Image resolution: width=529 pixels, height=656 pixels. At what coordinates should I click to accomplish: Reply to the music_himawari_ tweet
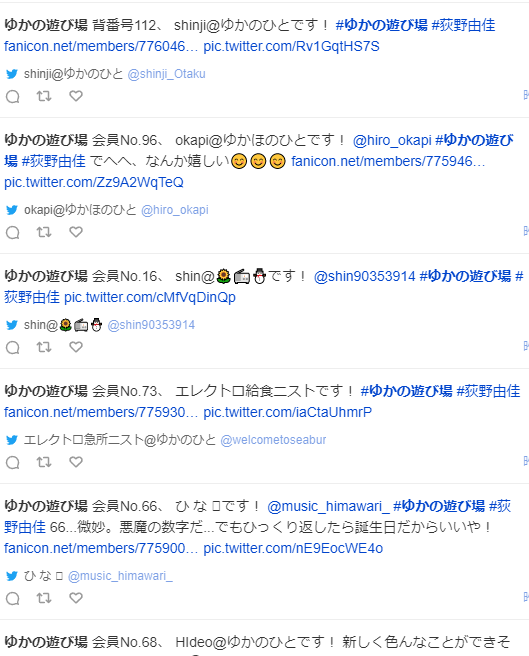tap(13, 599)
